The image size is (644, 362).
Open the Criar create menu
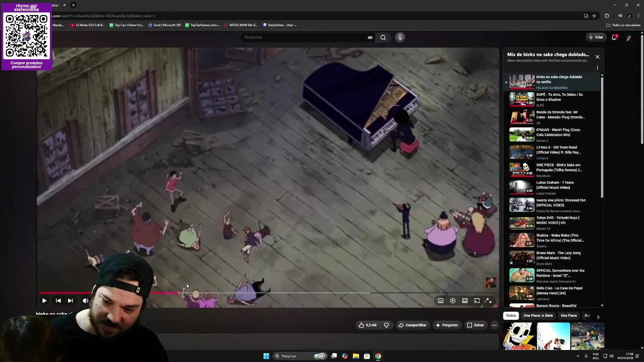596,37
